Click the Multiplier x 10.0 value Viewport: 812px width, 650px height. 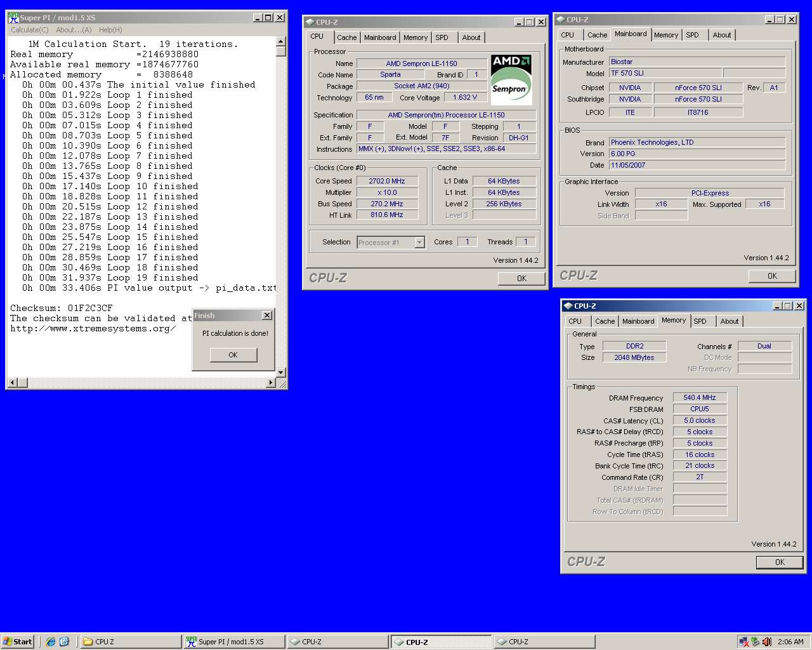click(x=387, y=192)
